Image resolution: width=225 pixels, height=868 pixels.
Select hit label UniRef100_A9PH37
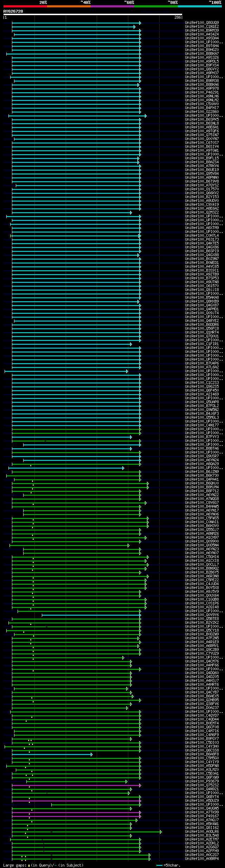[202, 73]
